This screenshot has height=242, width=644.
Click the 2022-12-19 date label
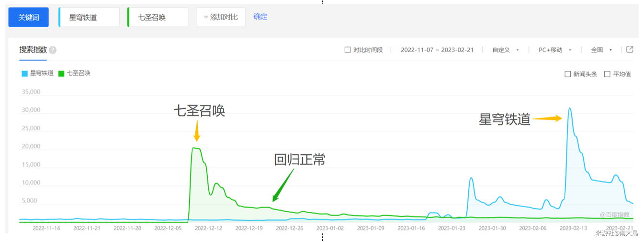(x=249, y=228)
